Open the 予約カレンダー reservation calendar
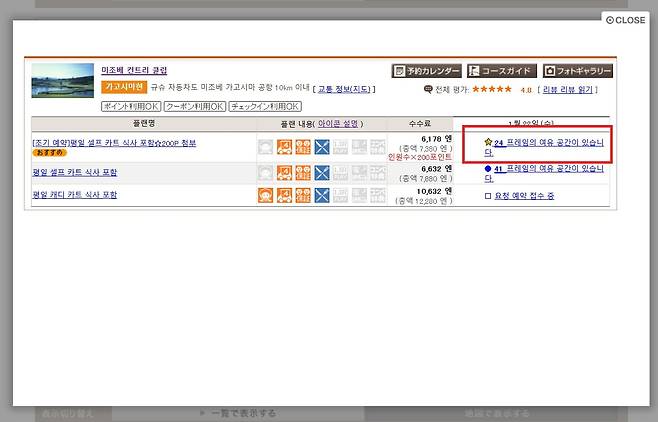This screenshot has height=422, width=658. (426, 72)
